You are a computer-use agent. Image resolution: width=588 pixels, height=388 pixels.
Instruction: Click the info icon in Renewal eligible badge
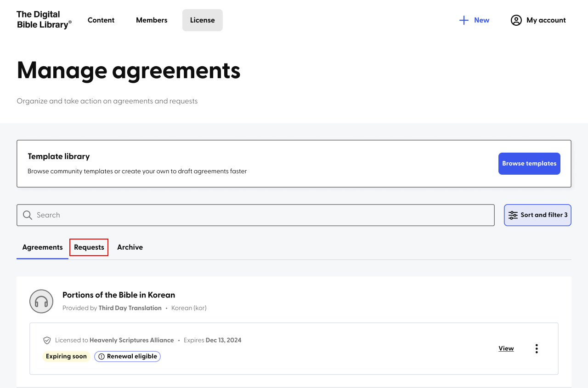102,356
